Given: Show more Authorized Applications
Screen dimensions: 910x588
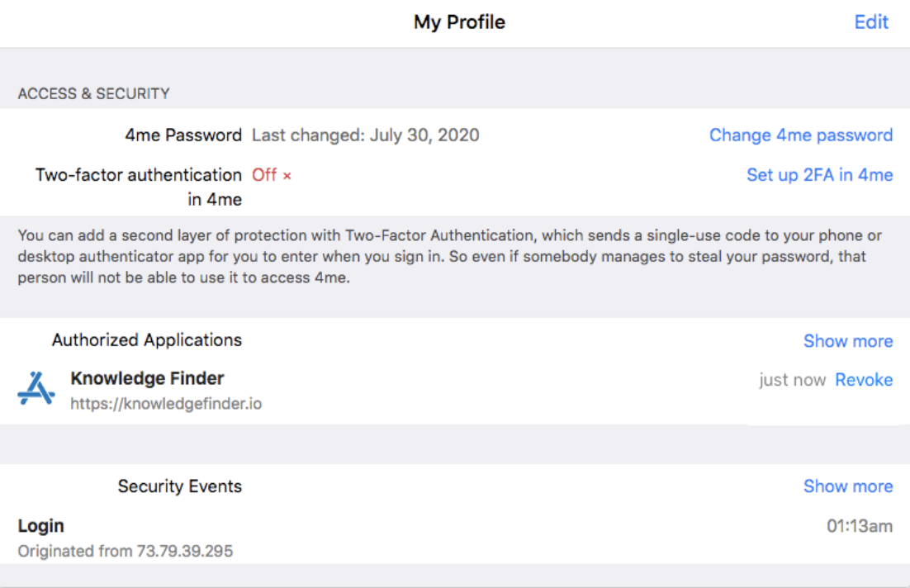Looking at the screenshot, I should pyautogui.click(x=849, y=341).
